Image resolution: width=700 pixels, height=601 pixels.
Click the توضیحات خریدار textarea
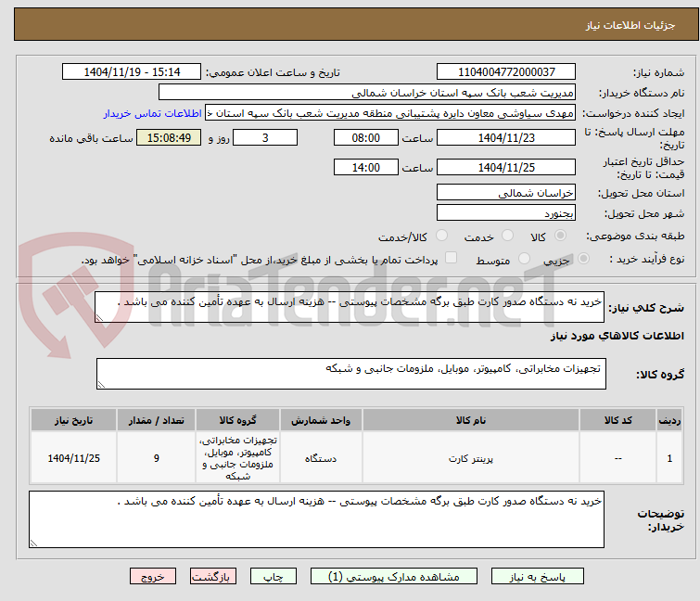(316, 519)
